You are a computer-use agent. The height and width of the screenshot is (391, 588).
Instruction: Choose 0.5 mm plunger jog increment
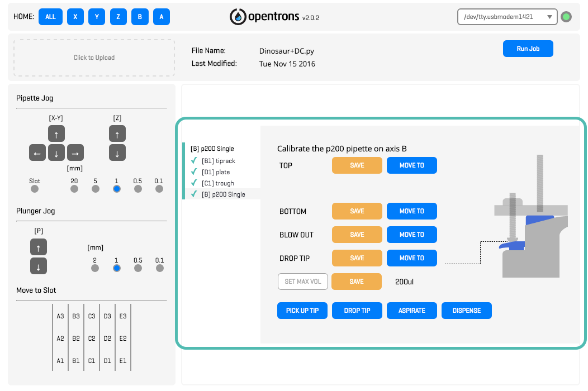click(138, 268)
